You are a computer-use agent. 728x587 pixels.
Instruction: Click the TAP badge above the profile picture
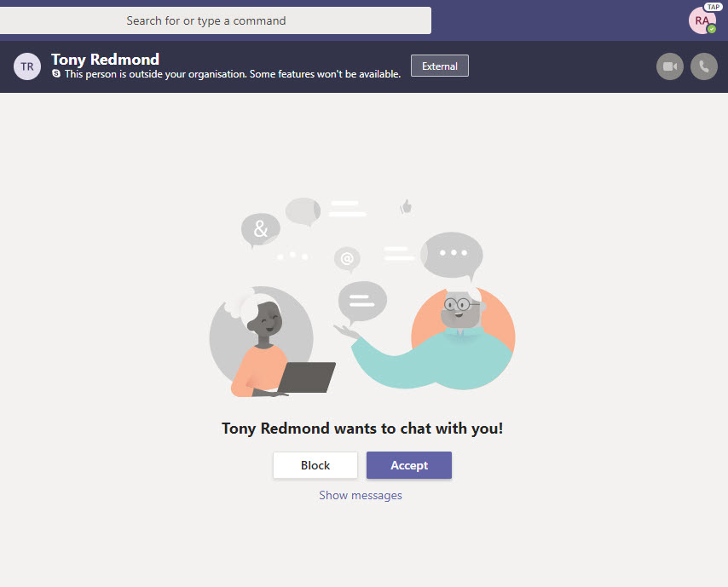pyautogui.click(x=713, y=7)
